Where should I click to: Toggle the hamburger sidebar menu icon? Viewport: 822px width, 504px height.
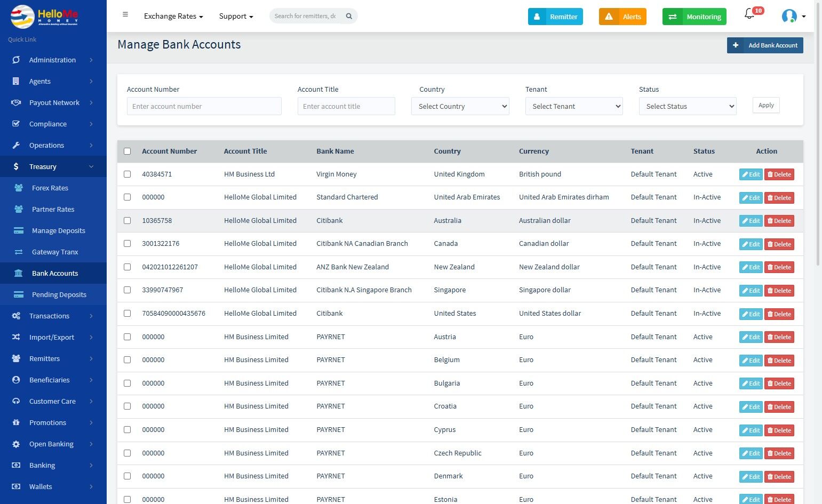pos(125,15)
